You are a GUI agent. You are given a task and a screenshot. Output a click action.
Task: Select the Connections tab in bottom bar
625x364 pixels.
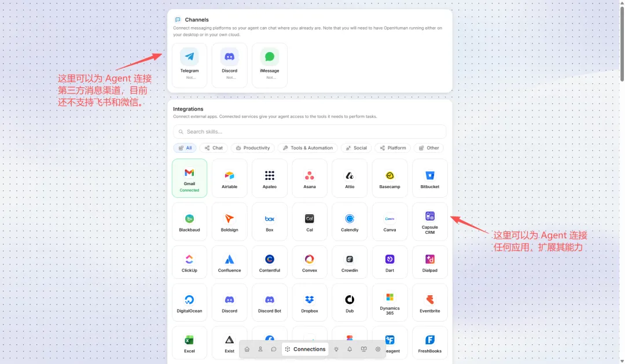pos(306,350)
